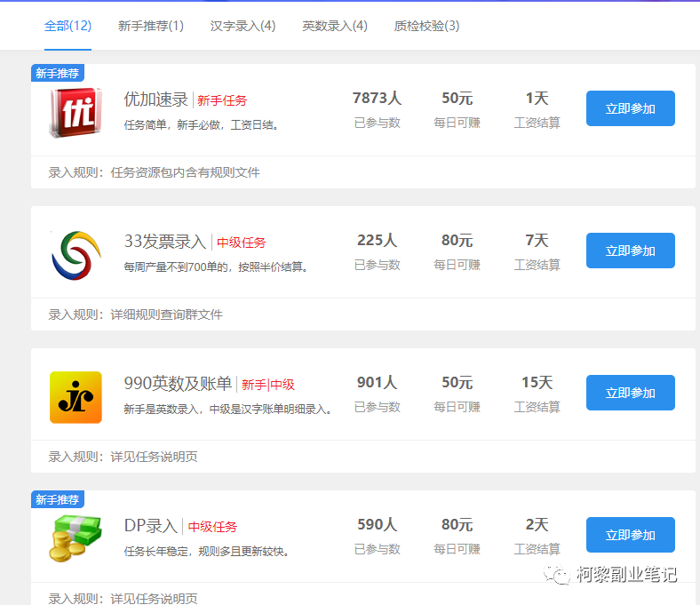Open the 新手推荐(1) tab
700x605 pixels.
[151, 26]
